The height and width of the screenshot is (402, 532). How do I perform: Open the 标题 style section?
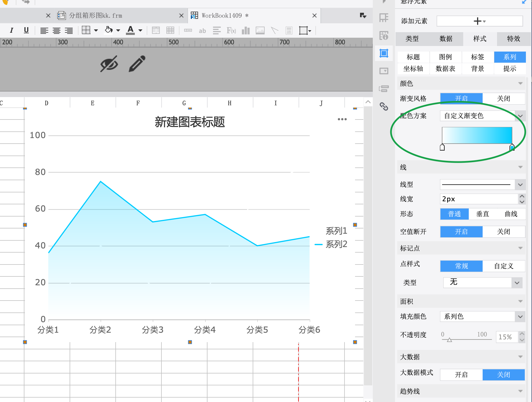[x=413, y=57]
